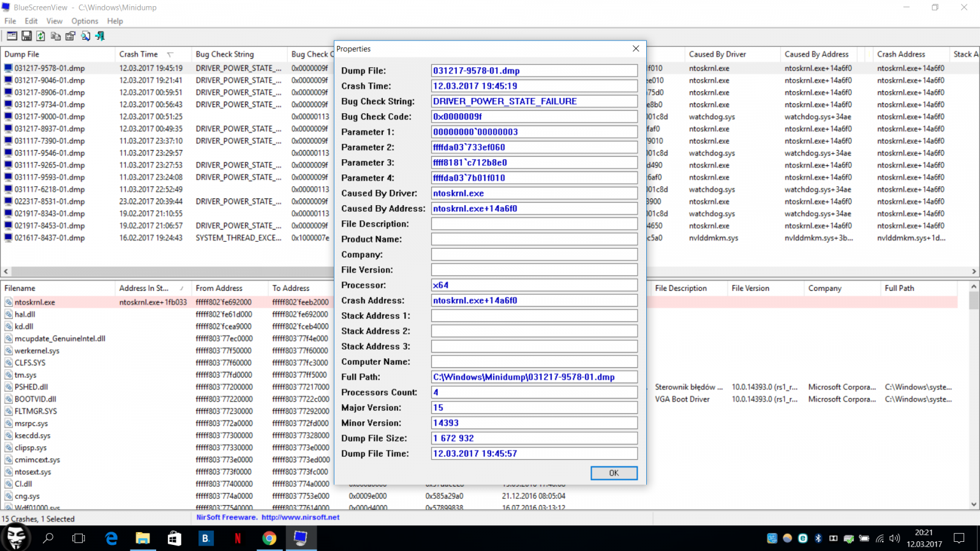Click the Save Selected Items floppy icon
Viewport: 980px width, 551px height.
[26, 36]
